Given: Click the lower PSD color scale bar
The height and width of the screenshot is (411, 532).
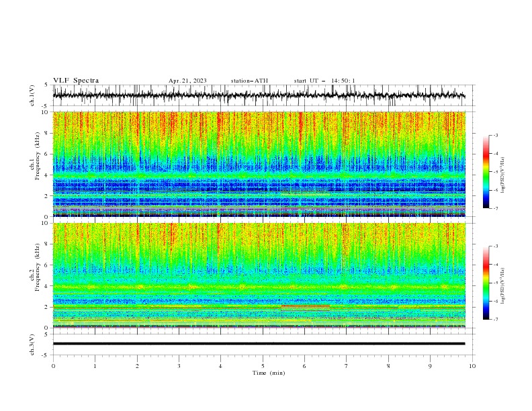Looking at the screenshot, I should [x=486, y=283].
